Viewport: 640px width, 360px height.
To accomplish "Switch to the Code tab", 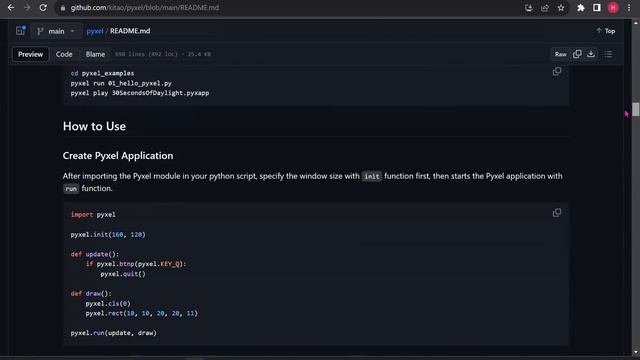I will coord(64,54).
